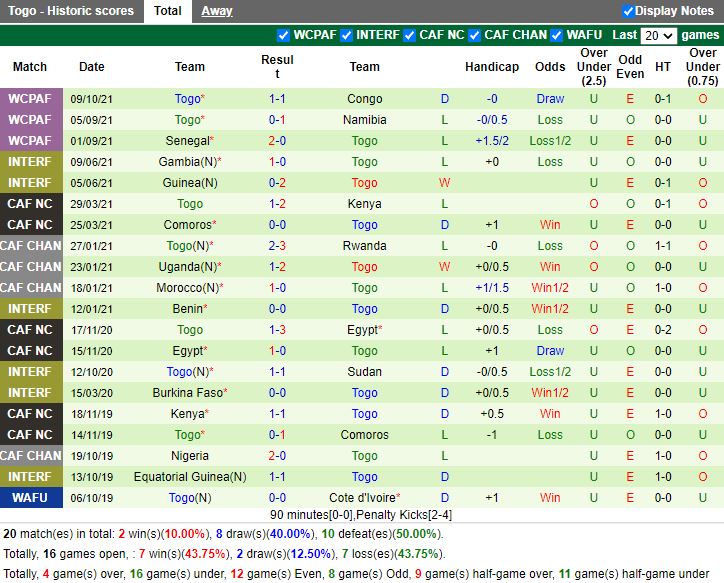The height and width of the screenshot is (583, 724).
Task: Open Cote d'Ivoire team link
Action: pyautogui.click(x=362, y=498)
